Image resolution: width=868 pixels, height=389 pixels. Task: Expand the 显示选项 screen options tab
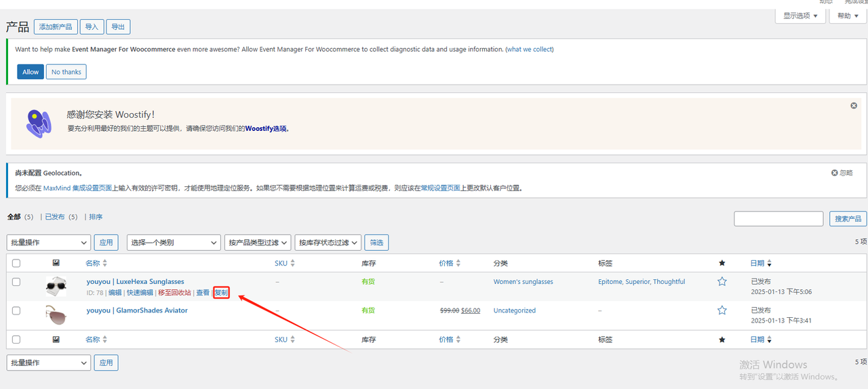pyautogui.click(x=800, y=16)
